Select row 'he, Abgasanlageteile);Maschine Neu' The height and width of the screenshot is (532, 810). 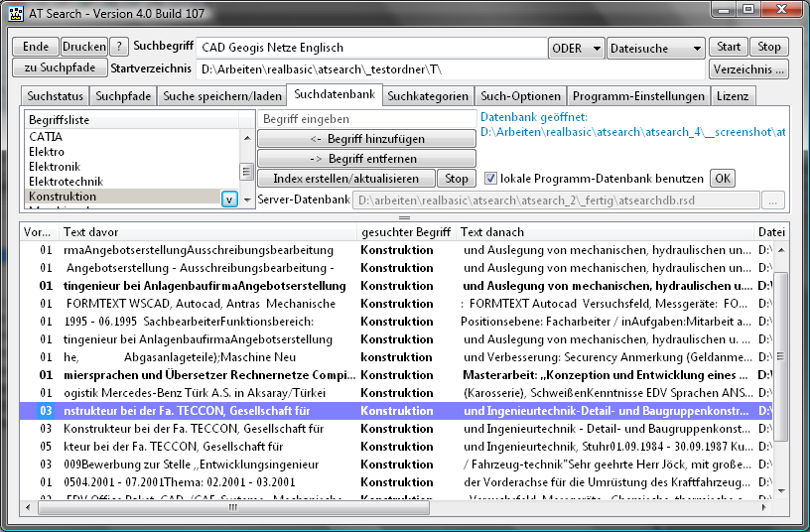coord(396,357)
